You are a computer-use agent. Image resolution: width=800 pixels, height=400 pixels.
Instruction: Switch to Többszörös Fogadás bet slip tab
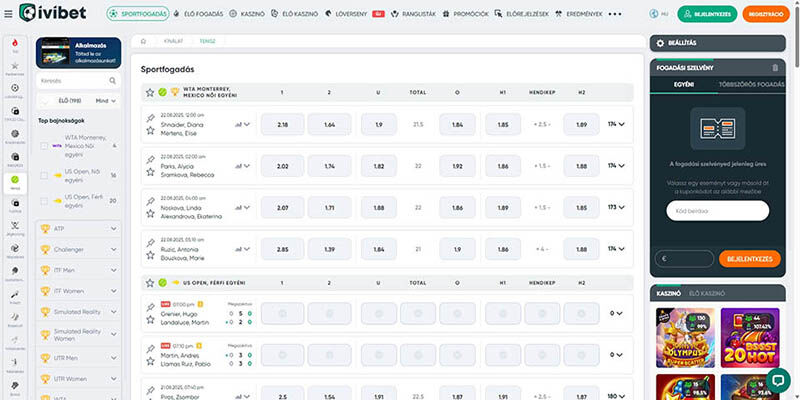click(751, 84)
